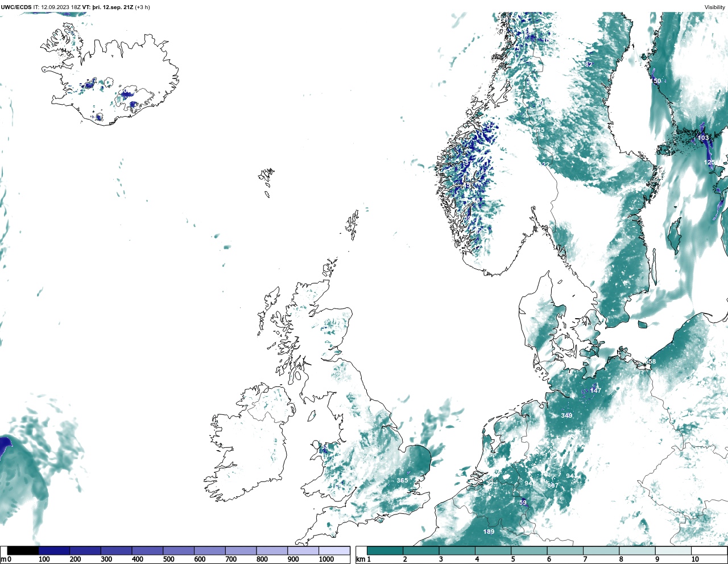The image size is (728, 564).
Task: Select the "m 0" legend label
Action: click(x=6, y=559)
